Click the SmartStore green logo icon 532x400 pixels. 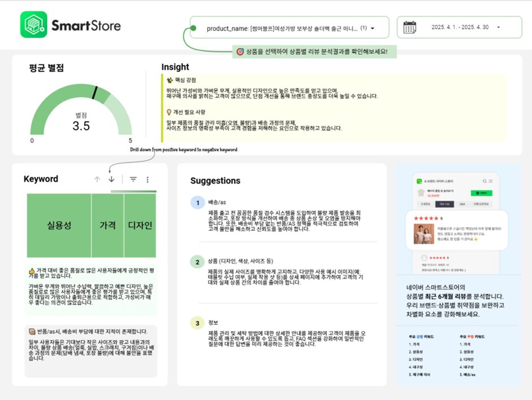(33, 25)
